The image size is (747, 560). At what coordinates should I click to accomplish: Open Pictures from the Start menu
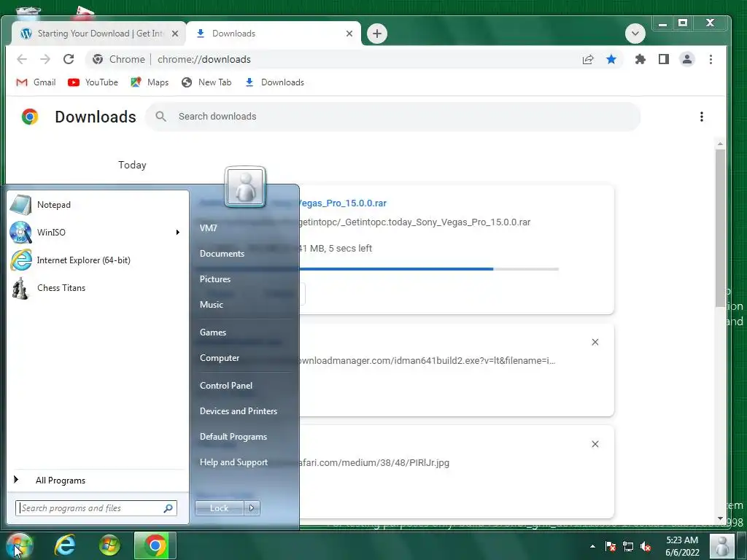coord(215,279)
